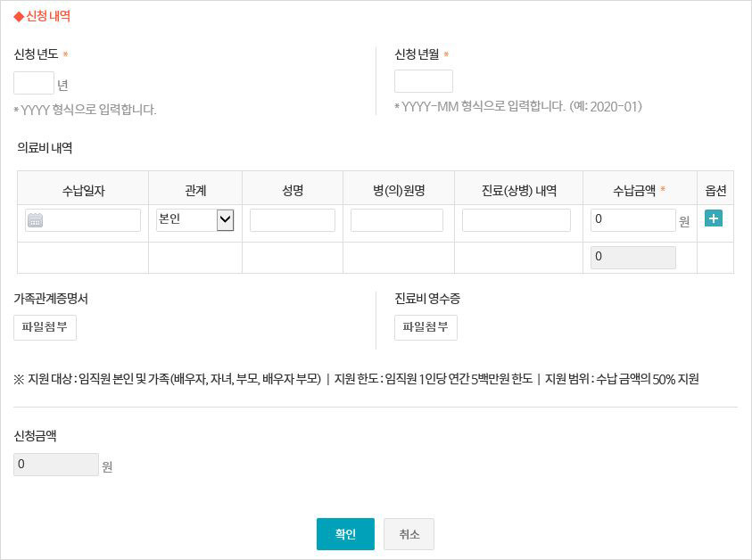This screenshot has width=752, height=560.
Task: Focus the editable 수납금액 amount input
Action: click(x=632, y=220)
